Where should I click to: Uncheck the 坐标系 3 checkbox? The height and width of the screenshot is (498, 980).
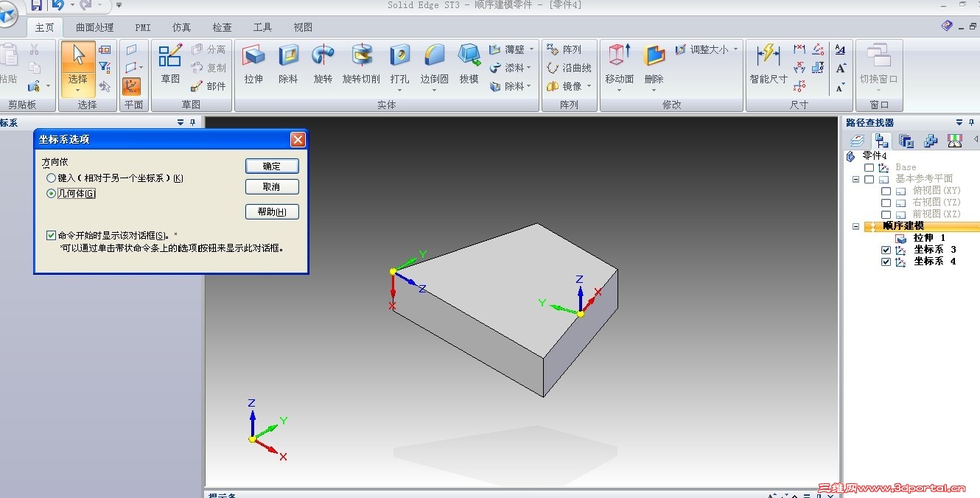point(886,250)
